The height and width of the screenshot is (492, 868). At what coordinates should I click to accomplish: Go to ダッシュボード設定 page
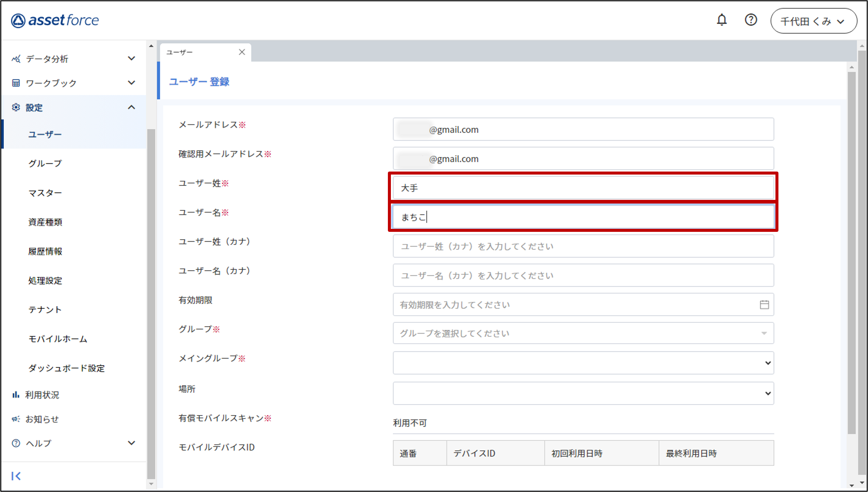click(x=66, y=368)
